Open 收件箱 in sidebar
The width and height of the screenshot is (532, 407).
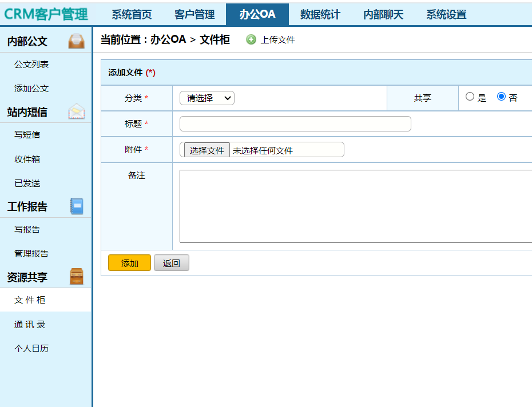[27, 159]
